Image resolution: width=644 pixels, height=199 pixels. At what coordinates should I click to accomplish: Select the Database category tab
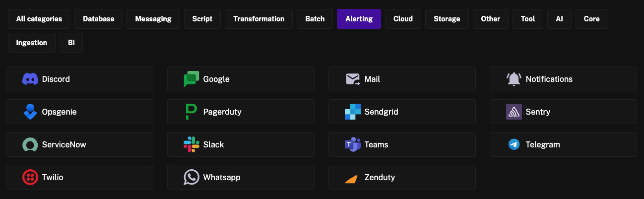click(x=99, y=19)
